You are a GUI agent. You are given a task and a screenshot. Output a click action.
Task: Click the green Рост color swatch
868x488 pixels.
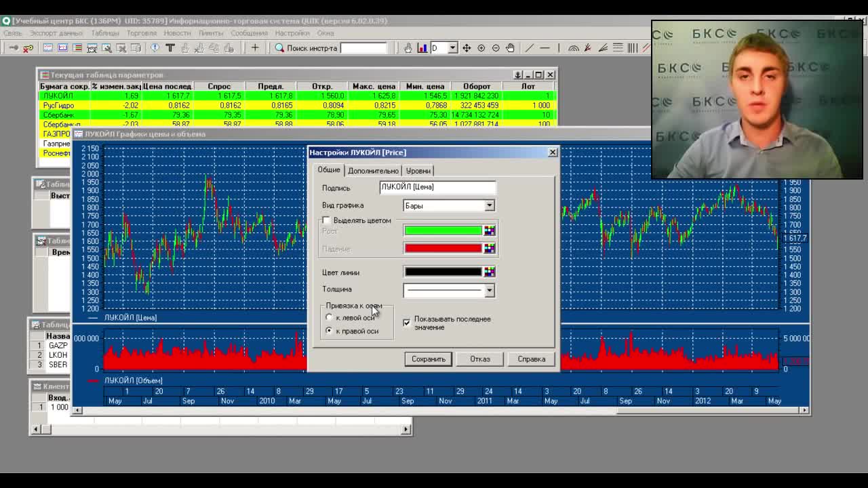coord(443,231)
